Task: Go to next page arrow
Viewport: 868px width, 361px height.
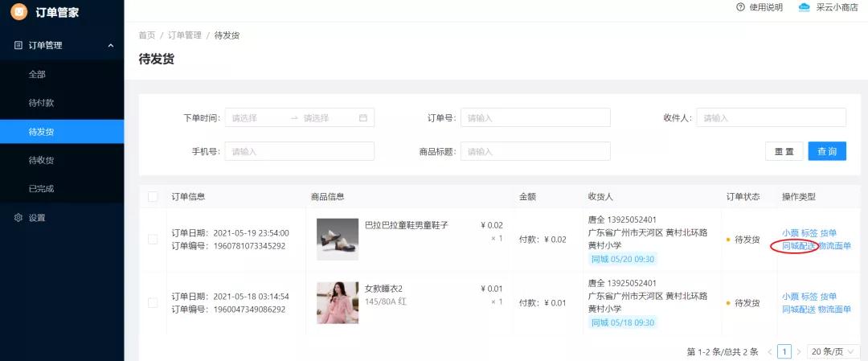Action: 798,351
